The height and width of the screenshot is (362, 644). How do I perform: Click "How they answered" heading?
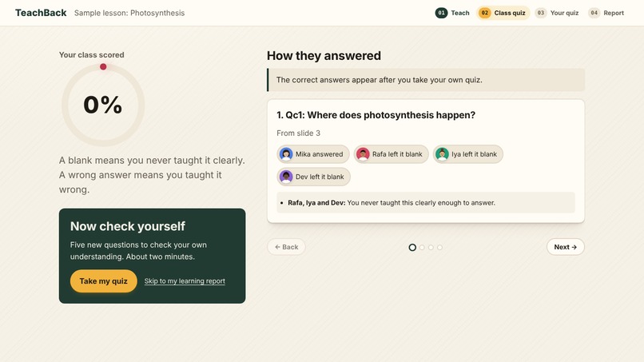click(324, 55)
